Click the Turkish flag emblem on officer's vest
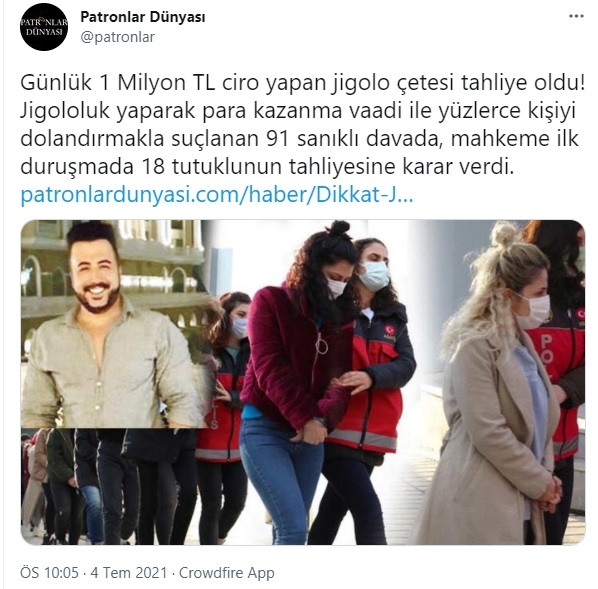This screenshot has height=589, width=598. (x=389, y=330)
